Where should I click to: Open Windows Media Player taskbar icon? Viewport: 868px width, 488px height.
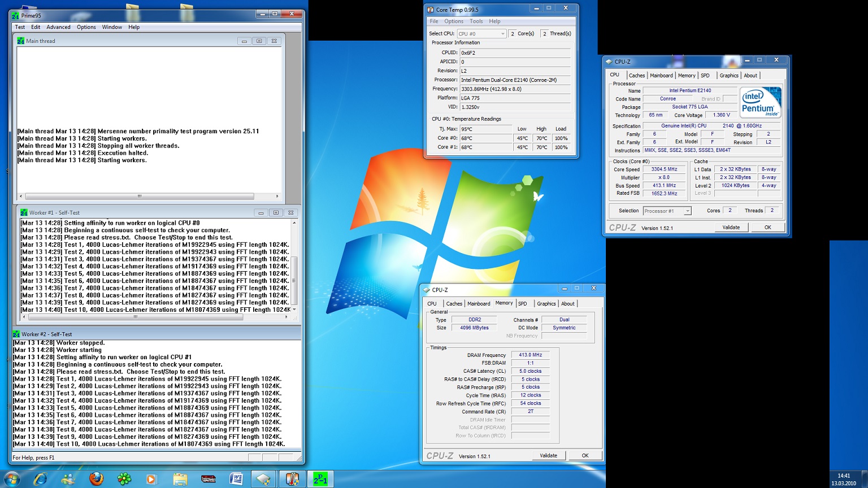tap(151, 479)
